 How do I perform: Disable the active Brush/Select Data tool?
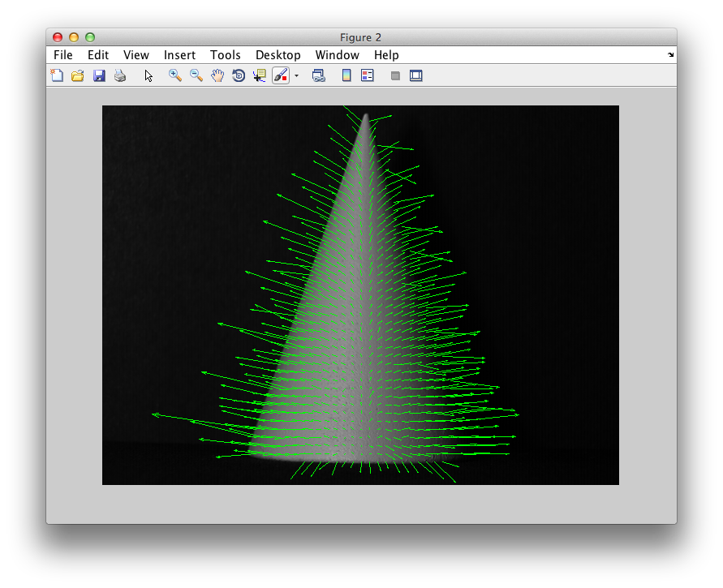(280, 75)
